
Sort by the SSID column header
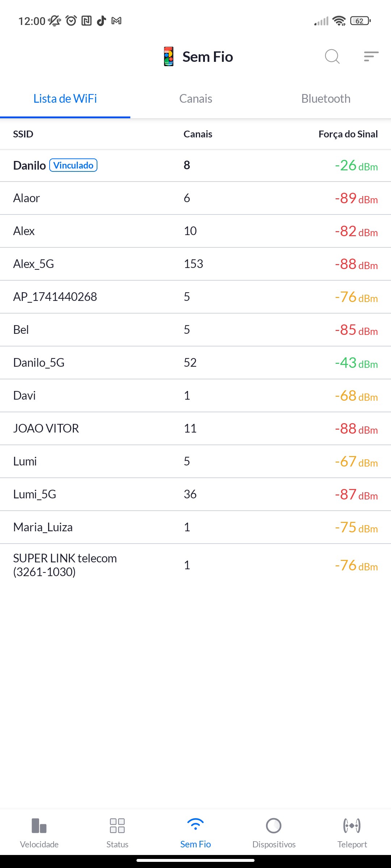point(23,134)
